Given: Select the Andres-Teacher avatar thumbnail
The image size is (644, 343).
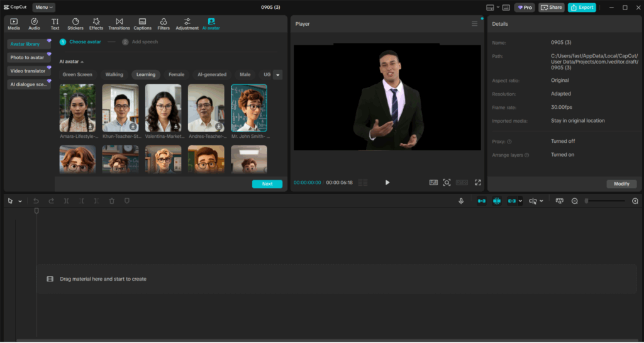Looking at the screenshot, I should [206, 108].
